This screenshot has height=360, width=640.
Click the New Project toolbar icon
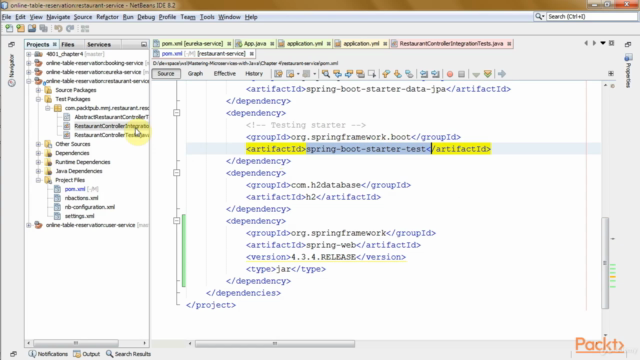point(20,29)
